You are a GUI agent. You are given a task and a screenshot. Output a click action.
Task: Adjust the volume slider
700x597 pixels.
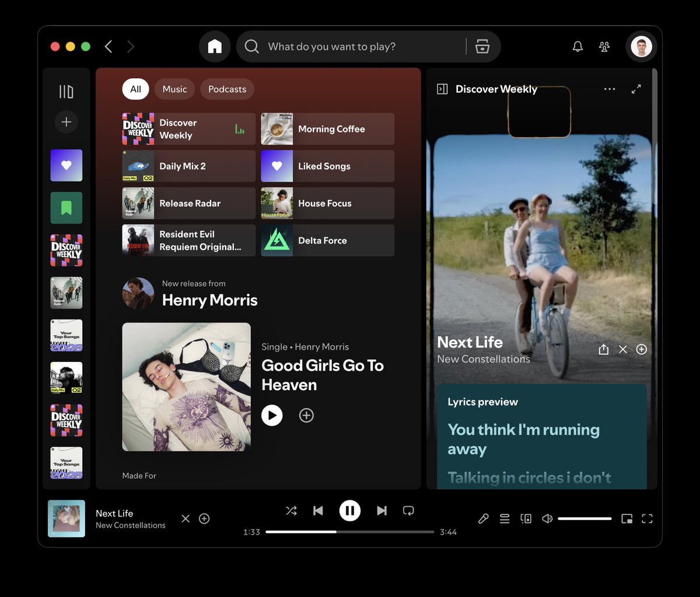[x=584, y=518]
